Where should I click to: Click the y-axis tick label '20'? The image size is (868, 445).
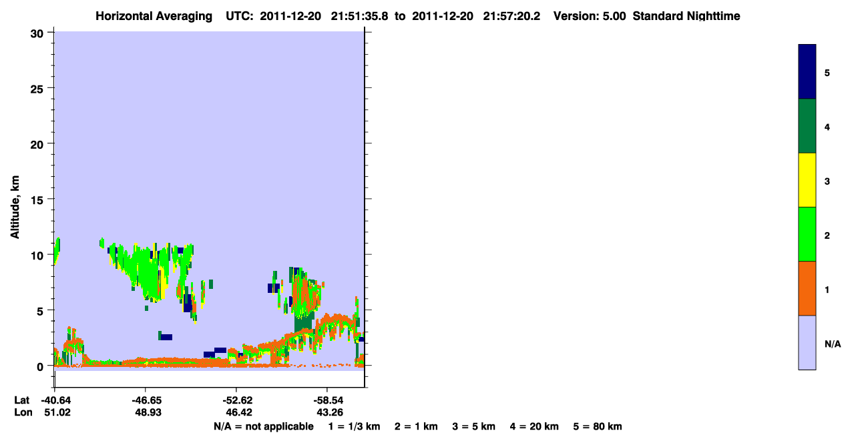point(39,143)
